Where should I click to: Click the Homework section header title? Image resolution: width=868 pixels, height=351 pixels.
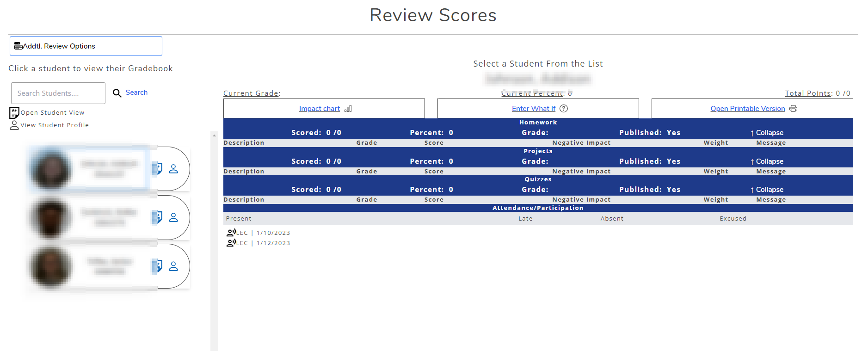(538, 123)
